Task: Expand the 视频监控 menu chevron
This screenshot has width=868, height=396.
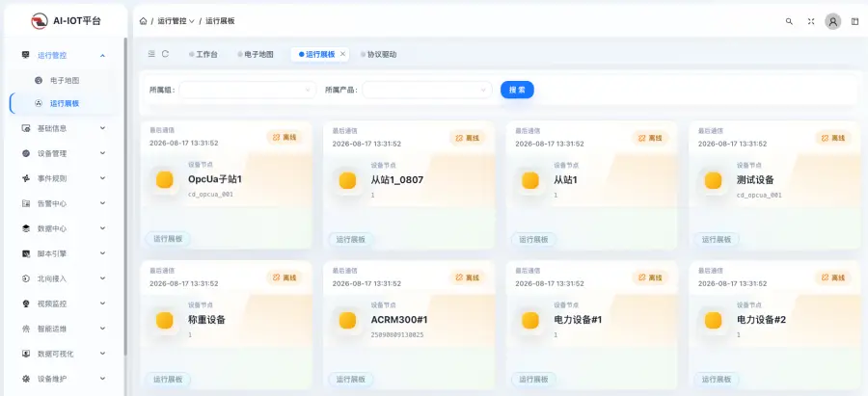Action: [102, 304]
